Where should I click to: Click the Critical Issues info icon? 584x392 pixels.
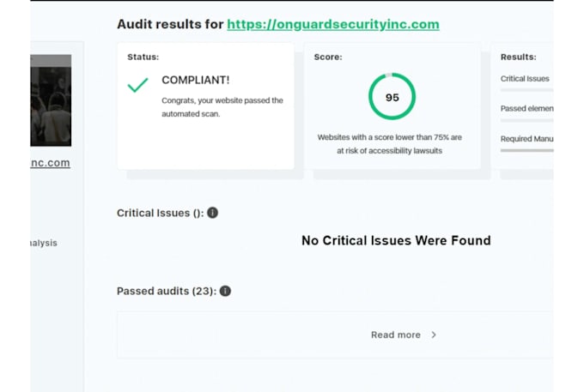[212, 213]
